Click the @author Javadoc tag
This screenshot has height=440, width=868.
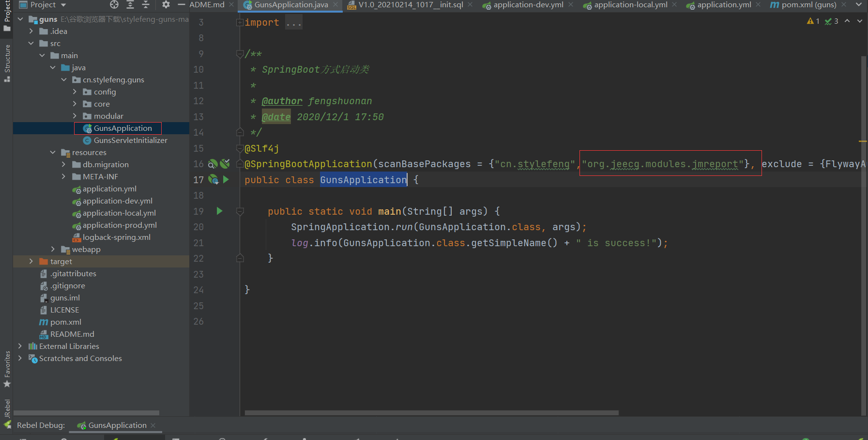pyautogui.click(x=282, y=101)
